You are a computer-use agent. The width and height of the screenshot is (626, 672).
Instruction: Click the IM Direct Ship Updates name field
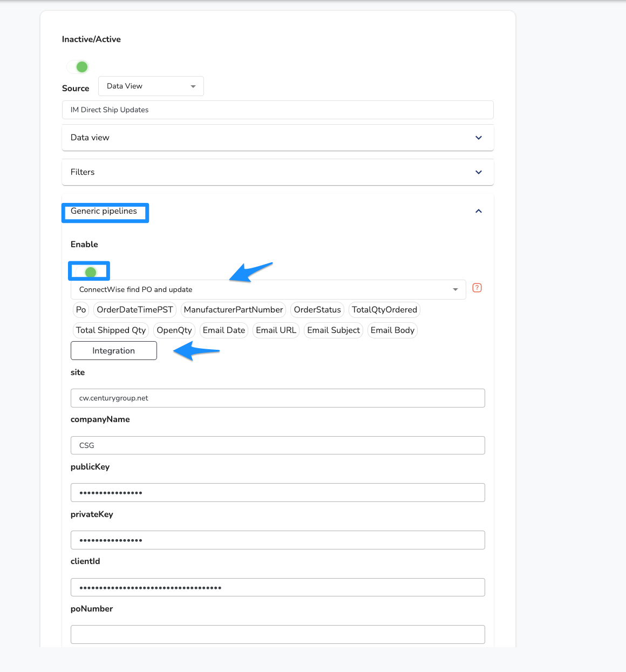coord(278,110)
